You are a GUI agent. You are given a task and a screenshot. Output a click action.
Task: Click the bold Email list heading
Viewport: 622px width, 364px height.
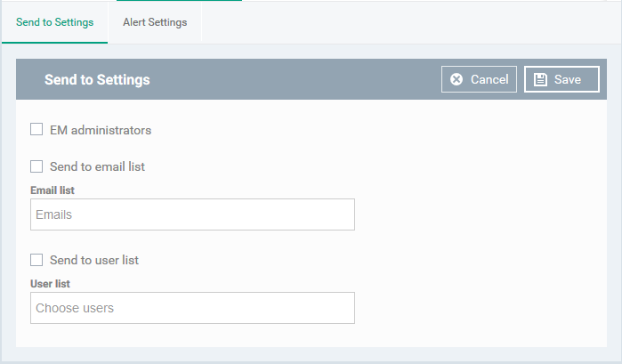tap(53, 190)
